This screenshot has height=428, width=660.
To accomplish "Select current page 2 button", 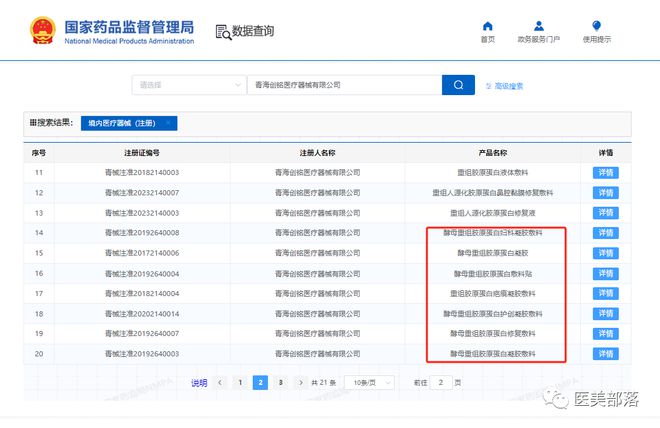I will coord(260,383).
